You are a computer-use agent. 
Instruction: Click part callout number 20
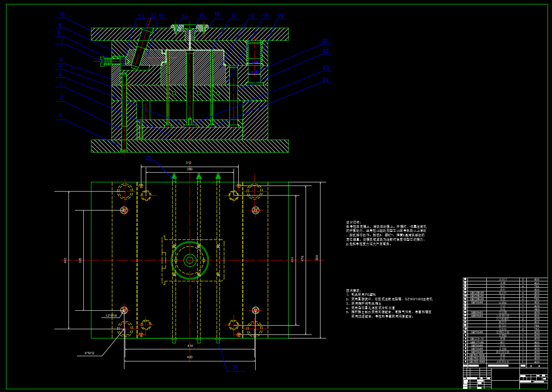pos(281,16)
